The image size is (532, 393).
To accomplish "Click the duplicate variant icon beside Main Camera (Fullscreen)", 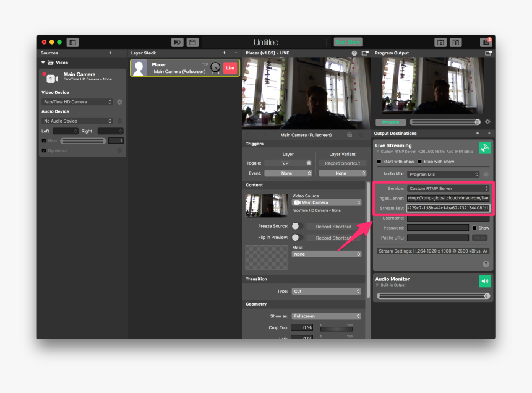I will tap(350, 135).
